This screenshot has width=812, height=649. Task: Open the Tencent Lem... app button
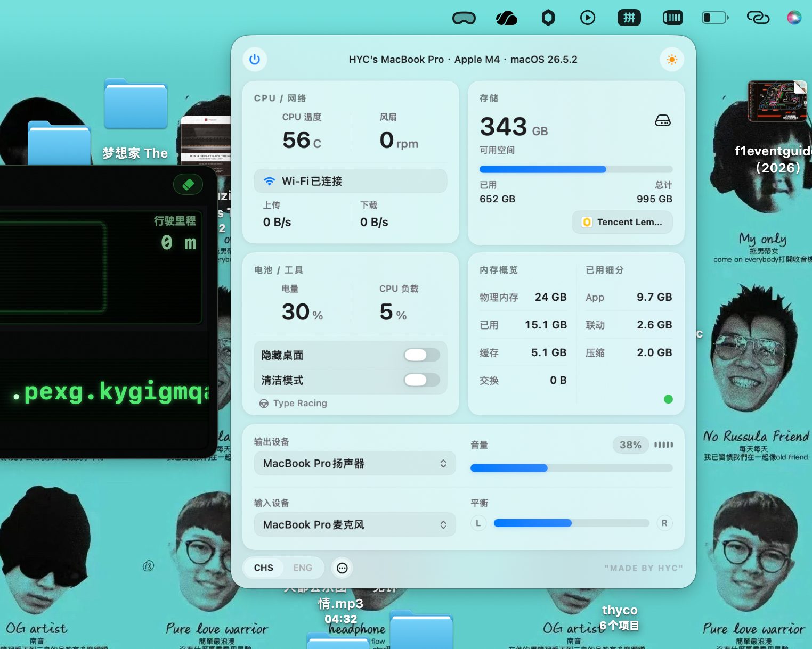pyautogui.click(x=622, y=222)
